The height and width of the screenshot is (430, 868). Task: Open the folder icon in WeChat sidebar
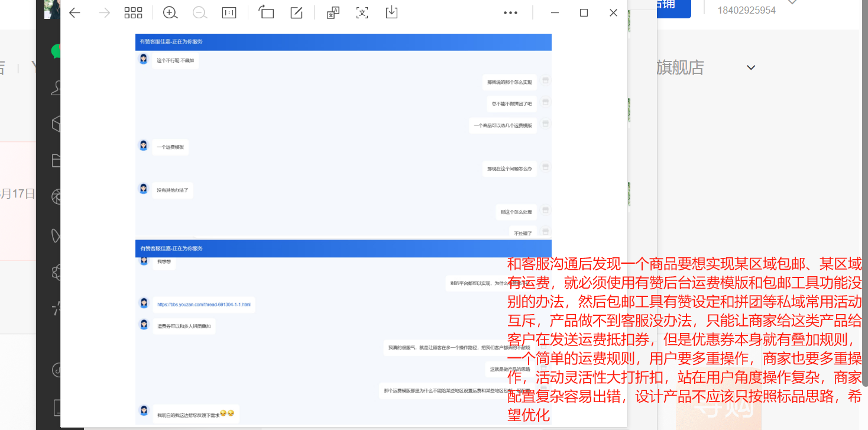[57, 160]
